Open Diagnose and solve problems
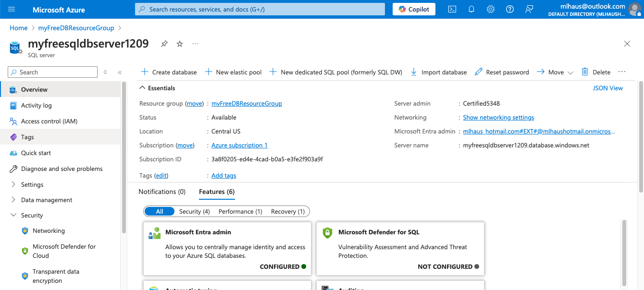 click(x=60, y=169)
